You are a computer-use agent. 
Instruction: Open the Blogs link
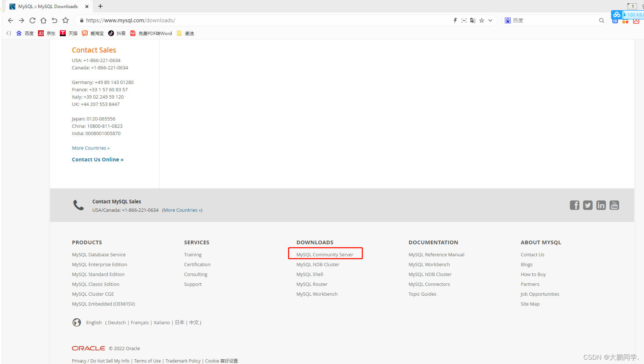(x=526, y=264)
